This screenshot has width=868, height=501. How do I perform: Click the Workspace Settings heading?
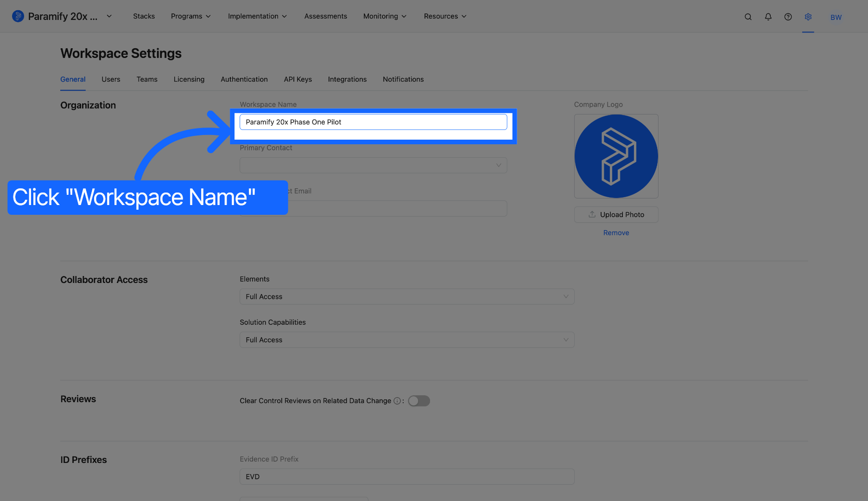(x=121, y=53)
